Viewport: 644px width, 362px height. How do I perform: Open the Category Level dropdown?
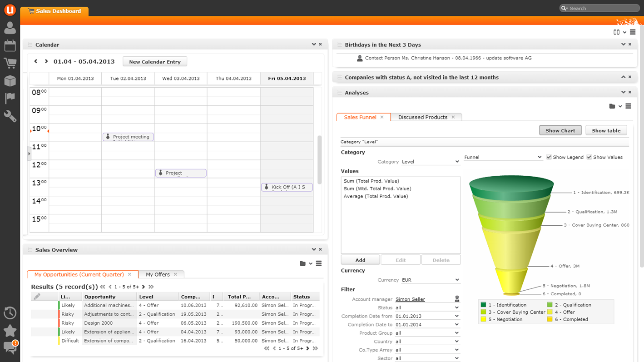(430, 162)
